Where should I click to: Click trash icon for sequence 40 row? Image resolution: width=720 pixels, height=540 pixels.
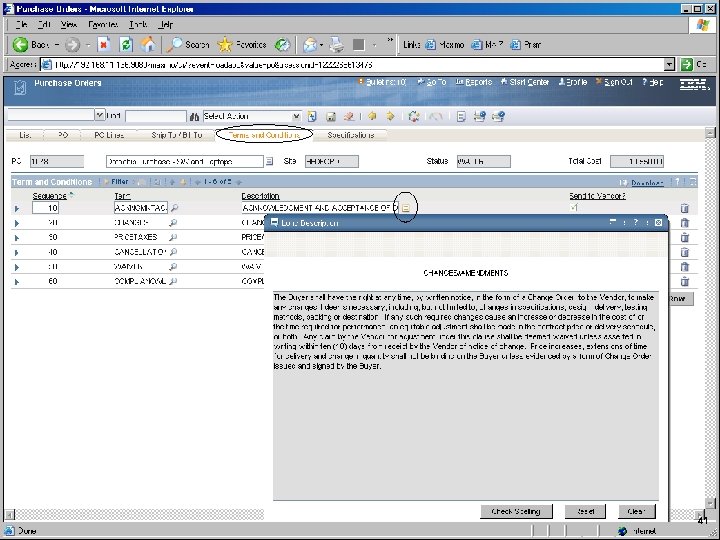click(684, 252)
